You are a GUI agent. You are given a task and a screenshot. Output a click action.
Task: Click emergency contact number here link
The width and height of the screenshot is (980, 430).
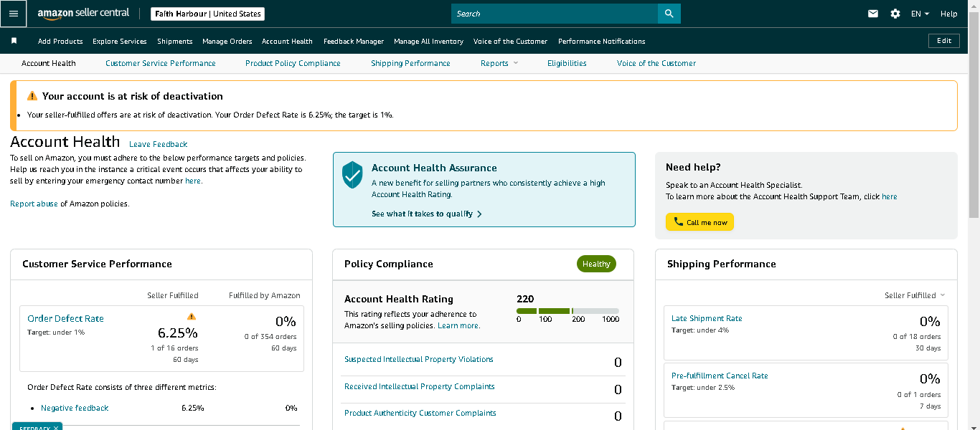tap(193, 181)
